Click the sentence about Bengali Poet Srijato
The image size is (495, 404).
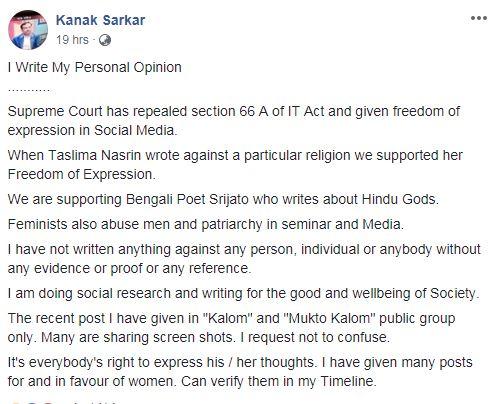223,199
